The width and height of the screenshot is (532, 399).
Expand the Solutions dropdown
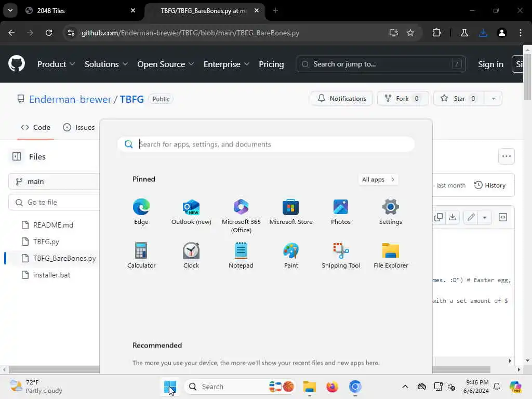106,64
